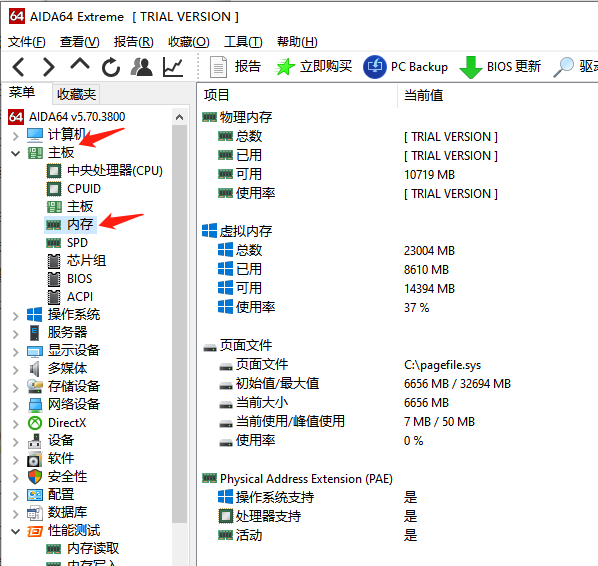598x566 pixels.
Task: Expand the 软件 tree node
Action: coord(16,460)
